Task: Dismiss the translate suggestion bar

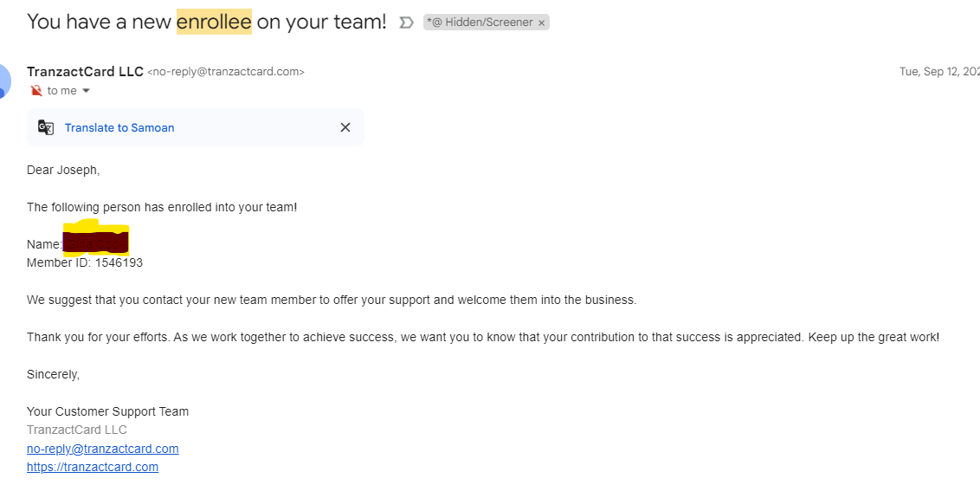Action: click(x=345, y=127)
